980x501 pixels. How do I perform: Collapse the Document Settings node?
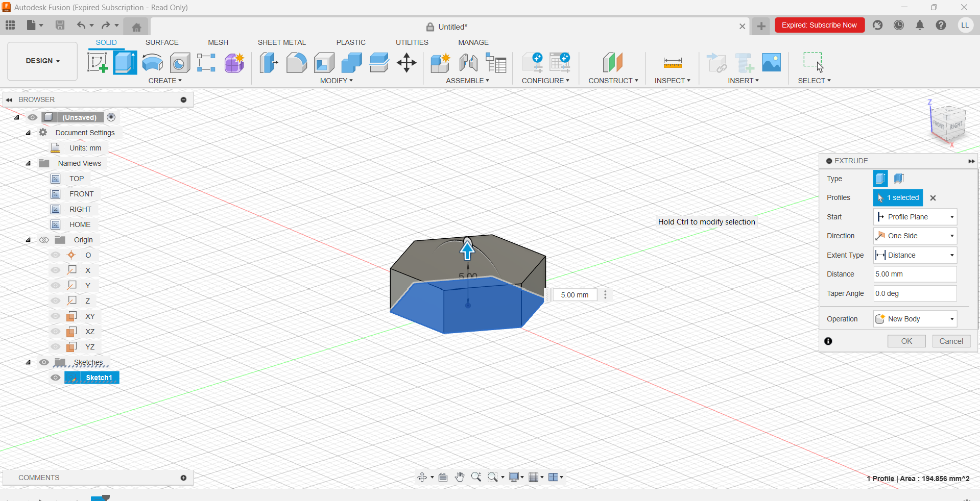tap(28, 133)
